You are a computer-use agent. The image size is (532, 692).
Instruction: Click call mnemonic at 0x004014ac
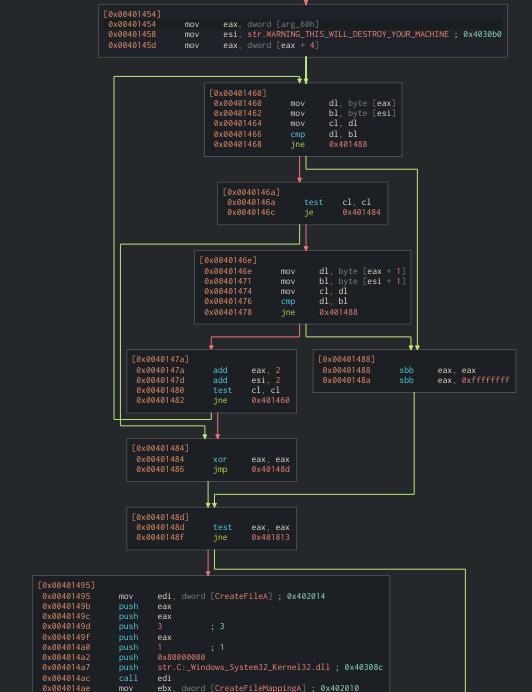128,678
